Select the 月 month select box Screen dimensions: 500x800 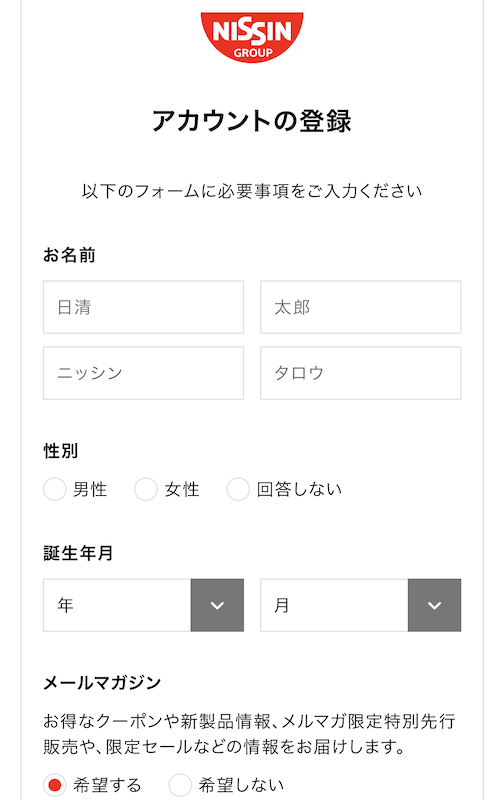pyautogui.click(x=361, y=605)
